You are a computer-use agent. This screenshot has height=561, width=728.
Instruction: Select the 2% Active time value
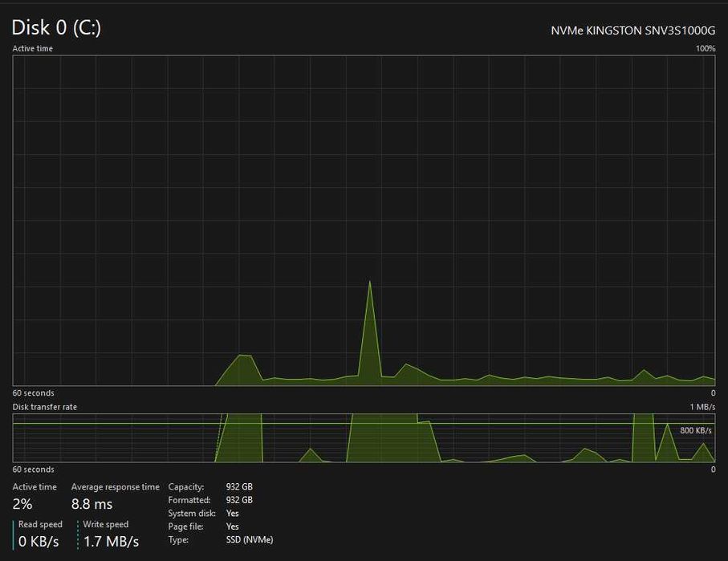pyautogui.click(x=22, y=504)
